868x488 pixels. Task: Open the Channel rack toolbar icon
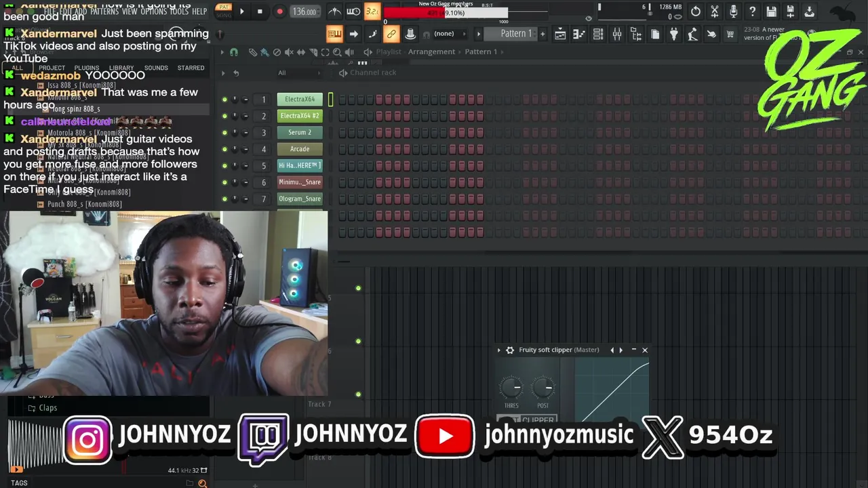598,34
